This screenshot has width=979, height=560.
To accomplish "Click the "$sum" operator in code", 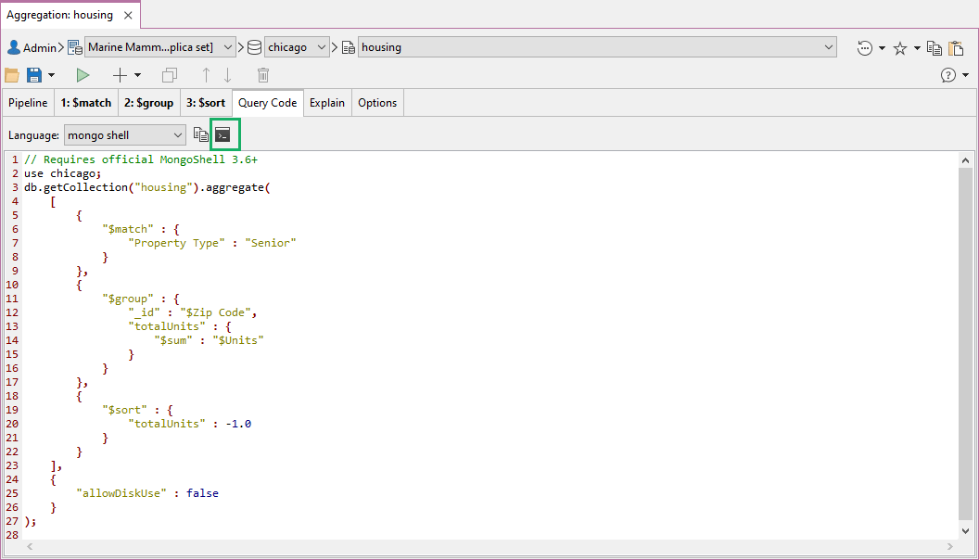I will pos(173,340).
